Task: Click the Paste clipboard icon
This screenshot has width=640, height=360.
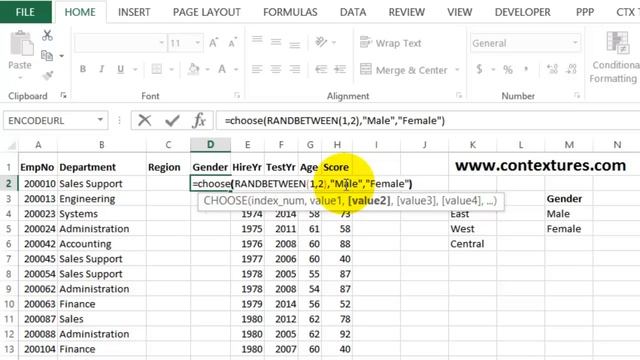Action: (20, 44)
